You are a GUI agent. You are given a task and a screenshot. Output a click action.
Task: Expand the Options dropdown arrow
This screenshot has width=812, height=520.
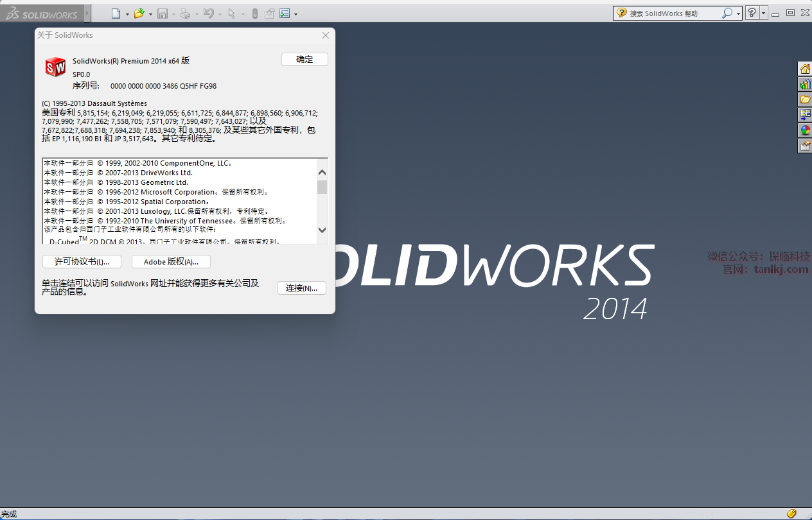pyautogui.click(x=296, y=14)
